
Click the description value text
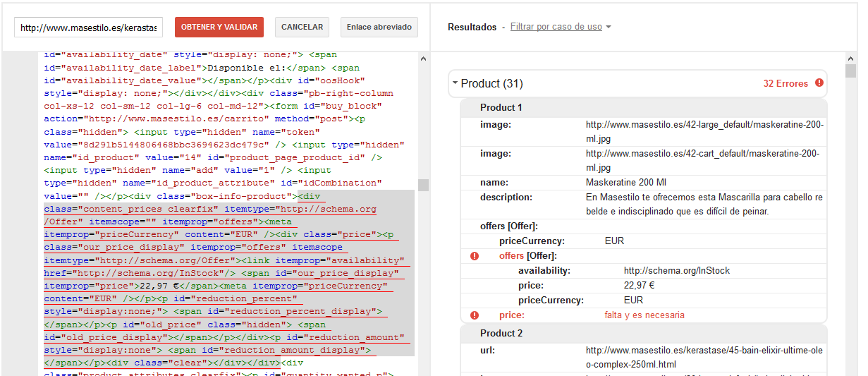704,204
